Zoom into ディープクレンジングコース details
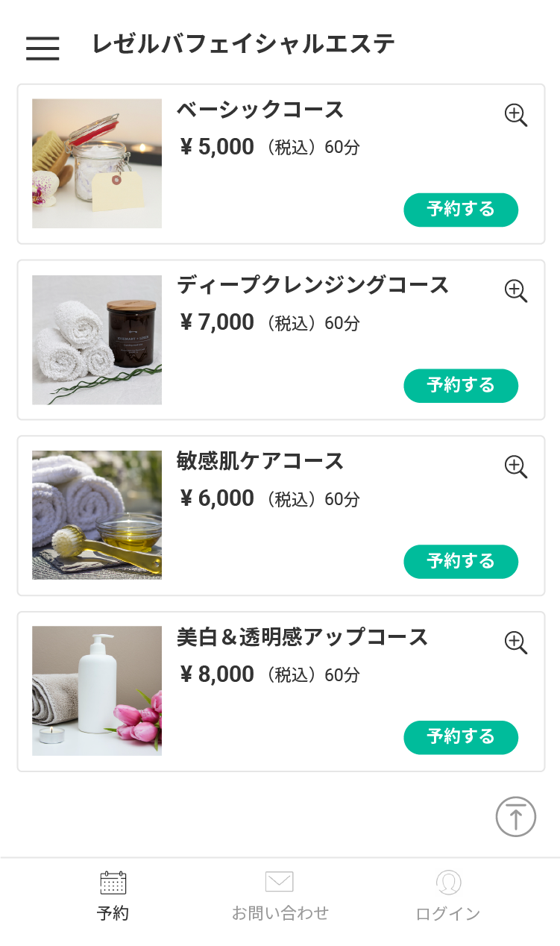The height and width of the screenshot is (946, 560). click(x=516, y=290)
